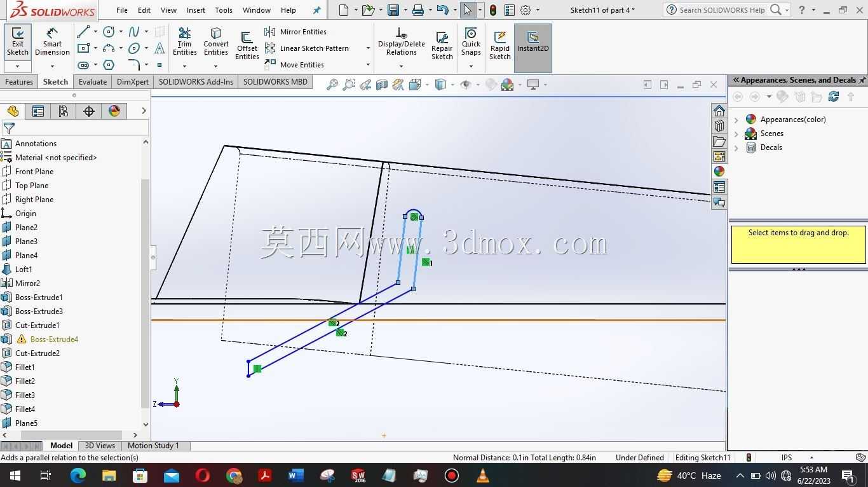Open the Design Library task pane tab
The width and height of the screenshot is (868, 487).
pos(719,126)
